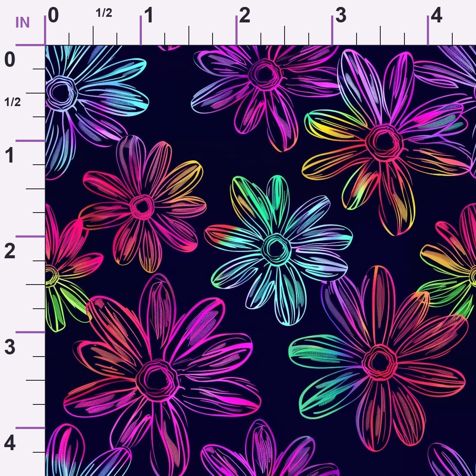Click the 3 mark on left ruler
The width and height of the screenshot is (476, 476).
pyautogui.click(x=10, y=347)
